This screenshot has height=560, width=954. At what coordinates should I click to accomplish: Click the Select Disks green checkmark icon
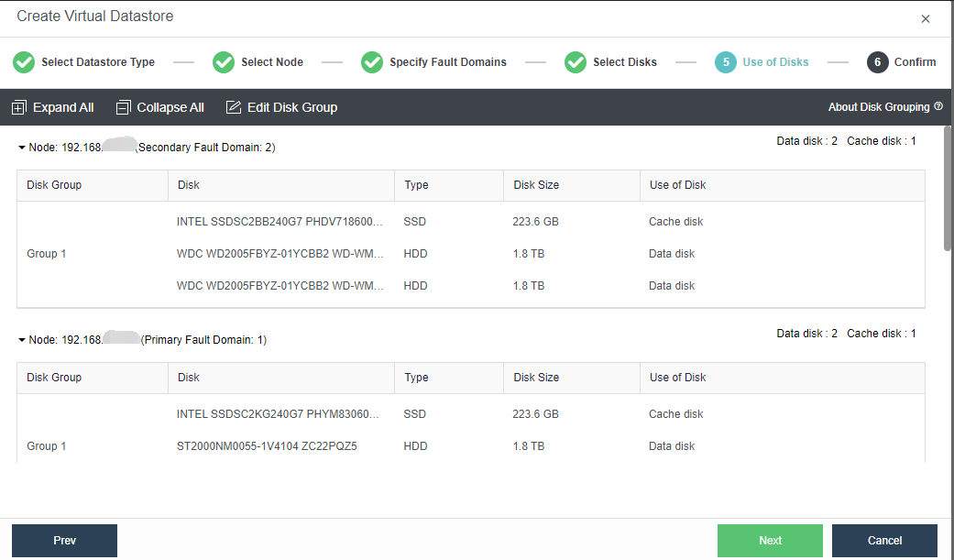coord(576,62)
